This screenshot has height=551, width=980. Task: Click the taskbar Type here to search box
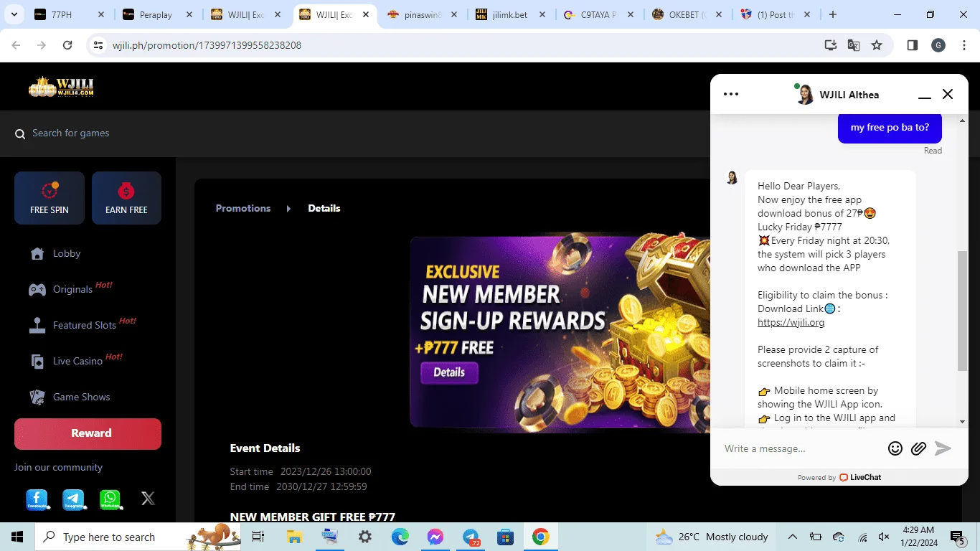click(138, 537)
